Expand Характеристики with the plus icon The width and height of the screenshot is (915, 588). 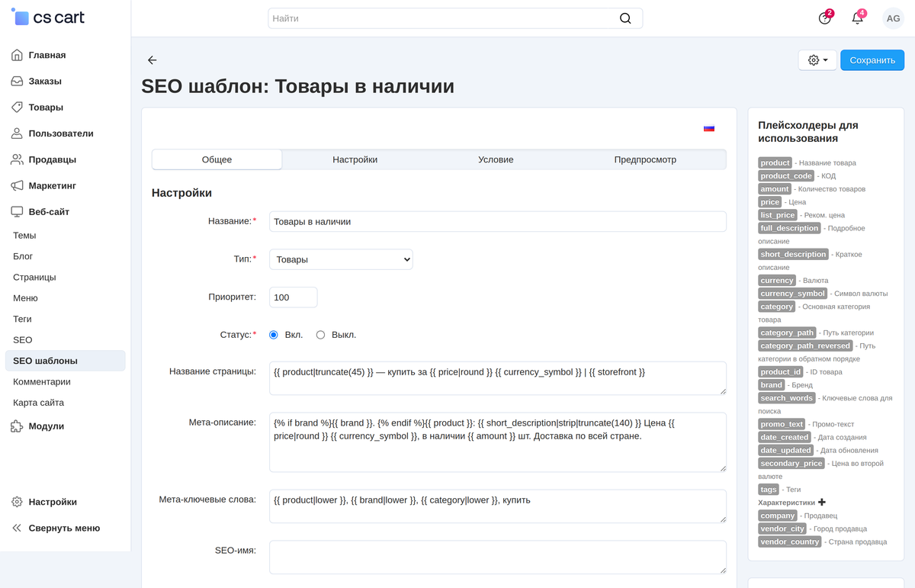822,503
